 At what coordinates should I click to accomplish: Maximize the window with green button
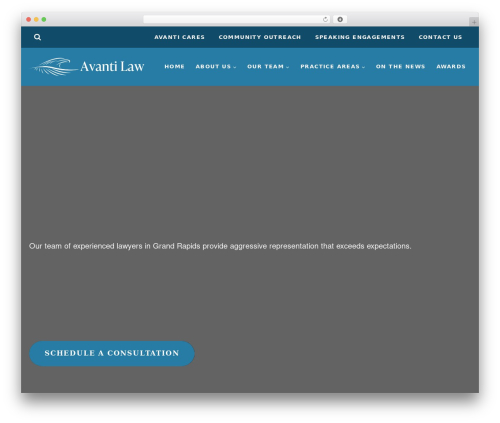(44, 19)
